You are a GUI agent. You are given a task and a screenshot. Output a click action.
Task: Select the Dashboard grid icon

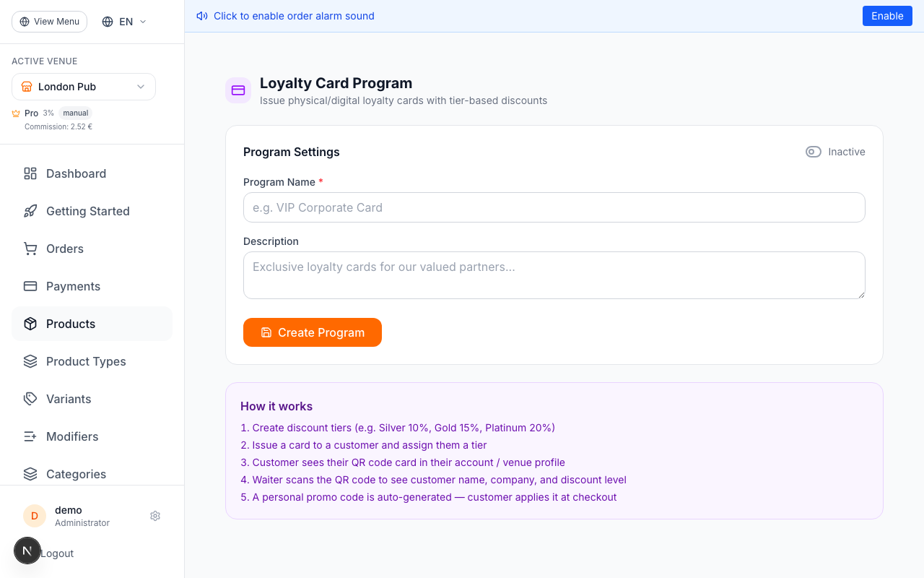30,173
